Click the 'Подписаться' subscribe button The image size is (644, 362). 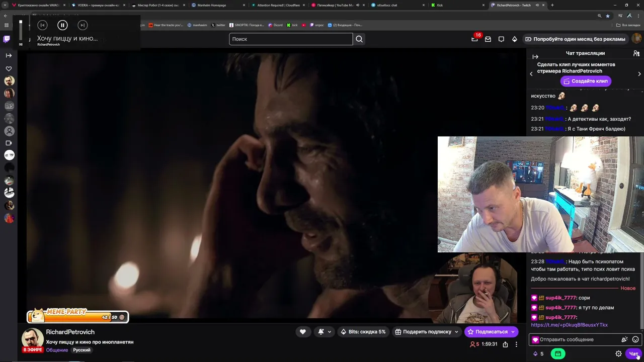pos(492,331)
